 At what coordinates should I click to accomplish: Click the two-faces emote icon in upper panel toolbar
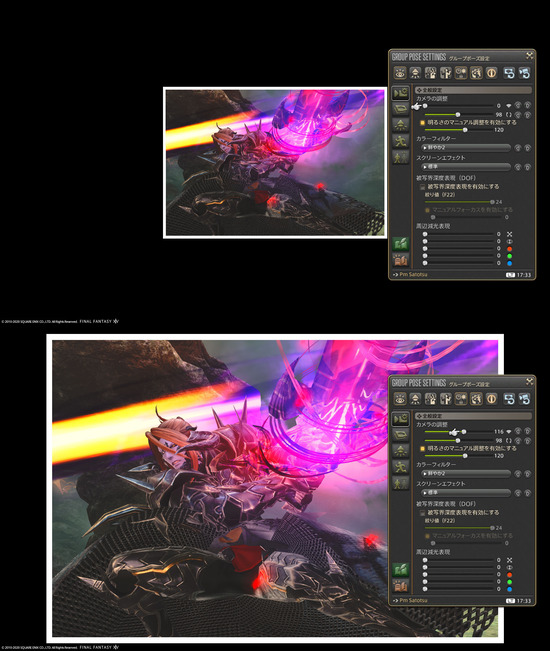[x=461, y=73]
